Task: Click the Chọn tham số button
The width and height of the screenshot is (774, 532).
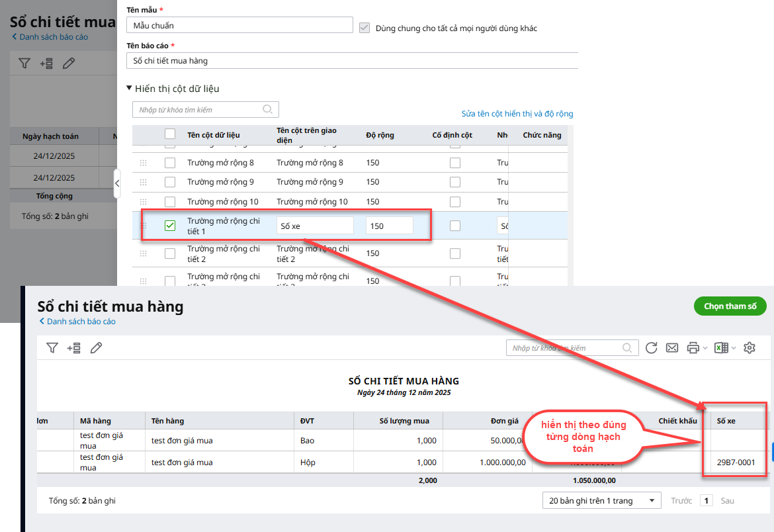Action: [x=730, y=306]
